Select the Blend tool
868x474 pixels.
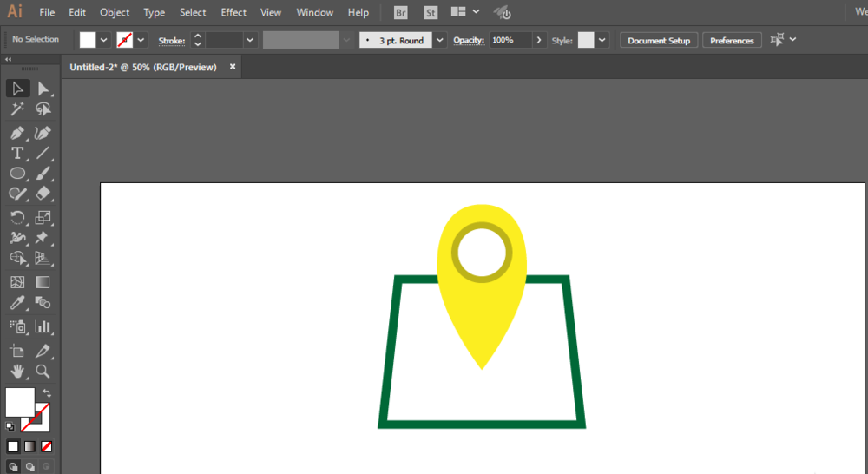(43, 302)
